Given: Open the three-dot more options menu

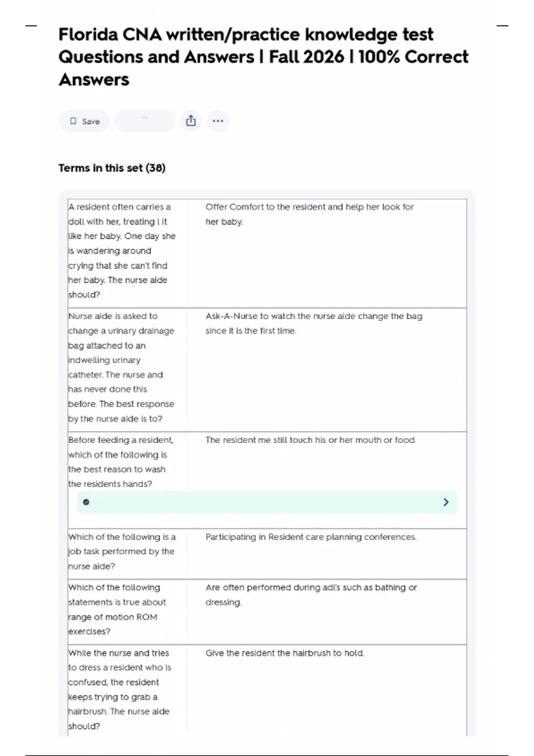Looking at the screenshot, I should pyautogui.click(x=218, y=121).
